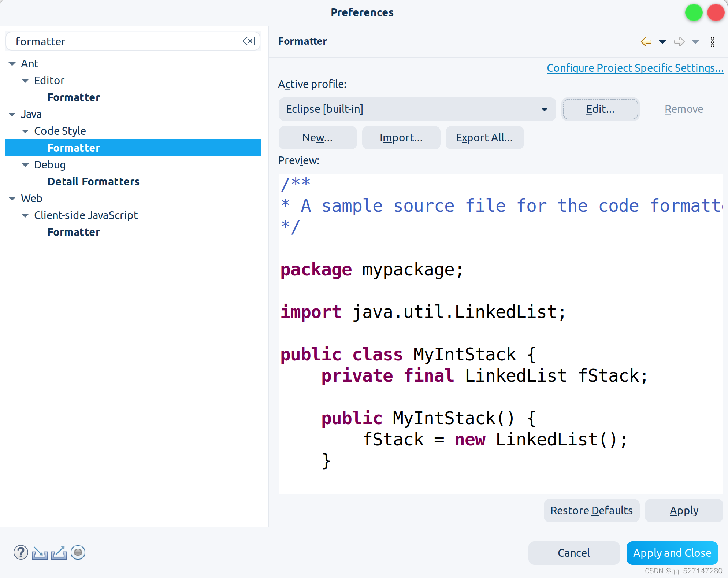Image resolution: width=728 pixels, height=578 pixels.
Task: Collapse the Debug tree node
Action: pyautogui.click(x=25, y=165)
